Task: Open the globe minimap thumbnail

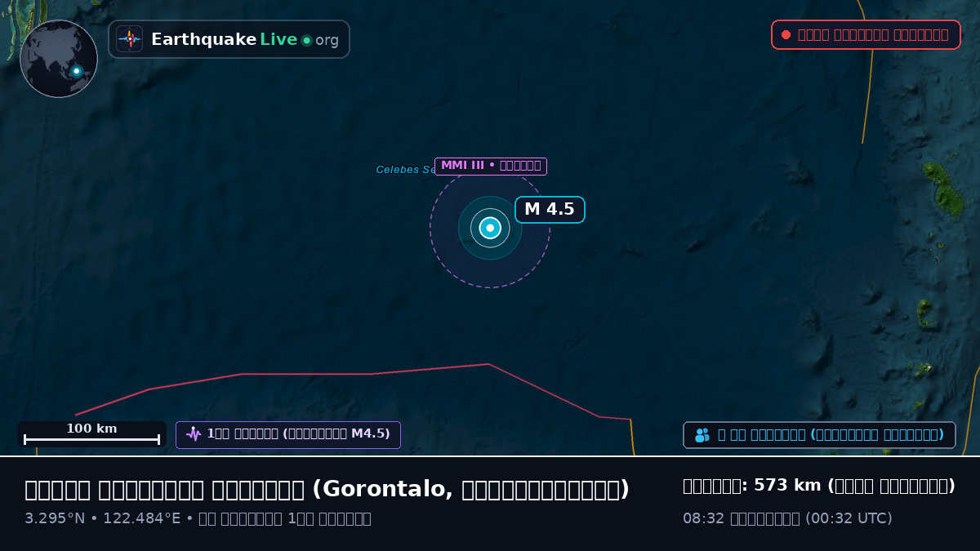Action: (59, 59)
